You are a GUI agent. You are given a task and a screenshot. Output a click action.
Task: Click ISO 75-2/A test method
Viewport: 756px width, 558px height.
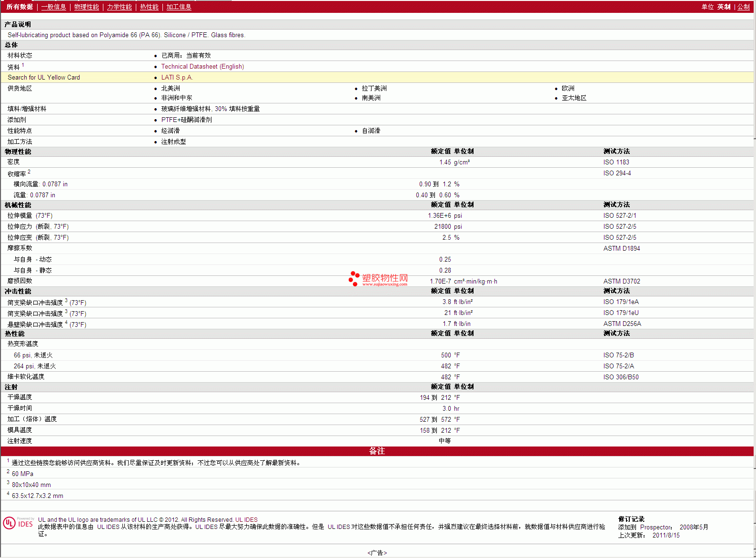coord(618,366)
